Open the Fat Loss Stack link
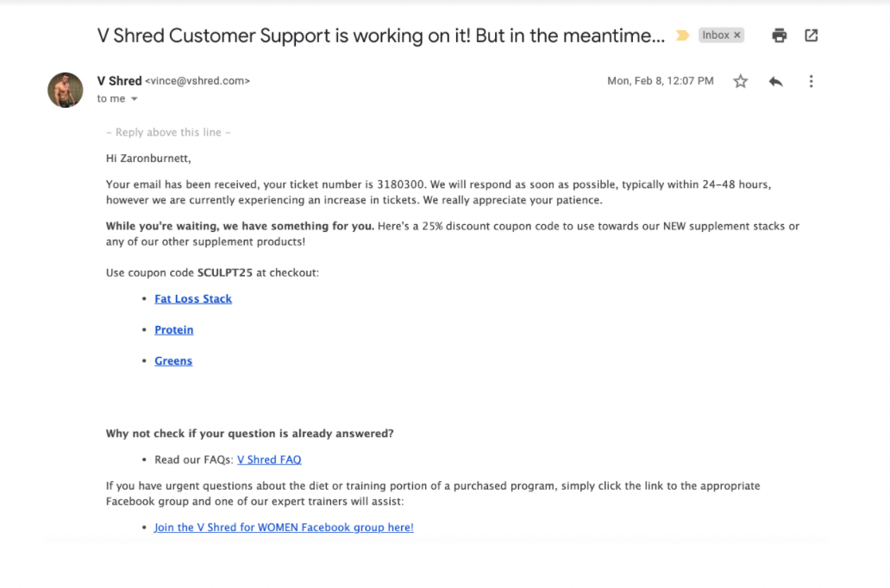 [x=193, y=298]
